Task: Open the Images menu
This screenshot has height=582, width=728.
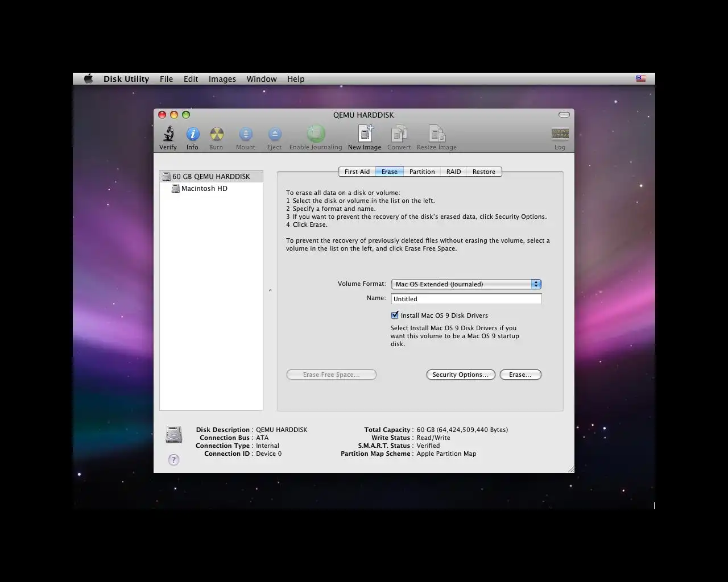Action: [222, 79]
